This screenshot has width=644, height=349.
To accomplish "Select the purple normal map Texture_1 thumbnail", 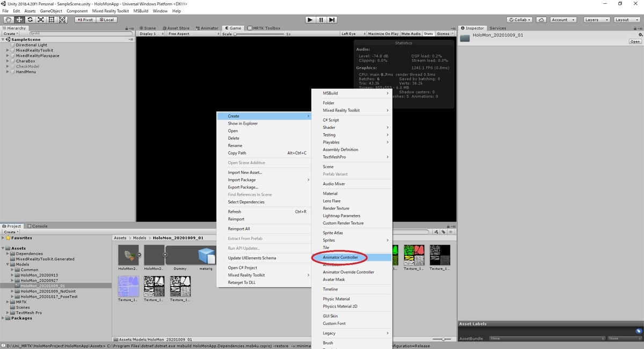I will [x=128, y=286].
